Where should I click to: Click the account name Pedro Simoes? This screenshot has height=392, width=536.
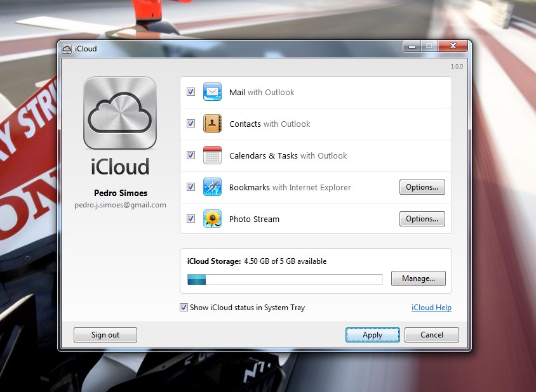click(x=121, y=193)
